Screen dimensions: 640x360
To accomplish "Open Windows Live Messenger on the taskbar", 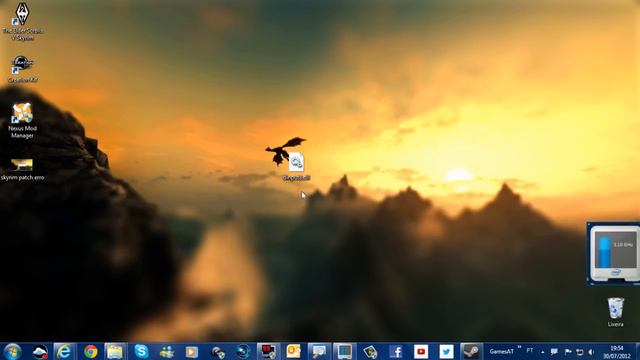I will [x=167, y=351].
